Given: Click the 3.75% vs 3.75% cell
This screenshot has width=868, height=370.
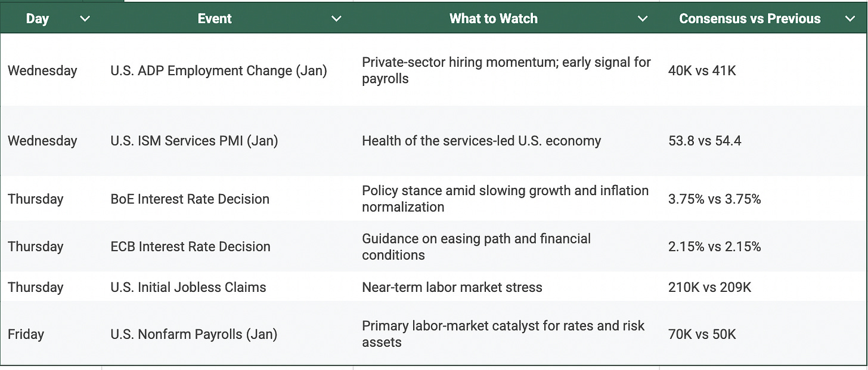Looking at the screenshot, I should [715, 199].
